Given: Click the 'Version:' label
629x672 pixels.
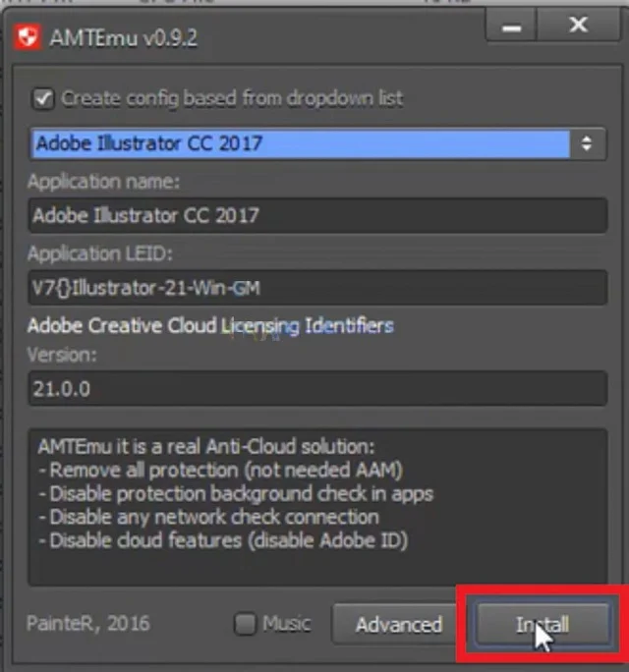Looking at the screenshot, I should [x=62, y=354].
